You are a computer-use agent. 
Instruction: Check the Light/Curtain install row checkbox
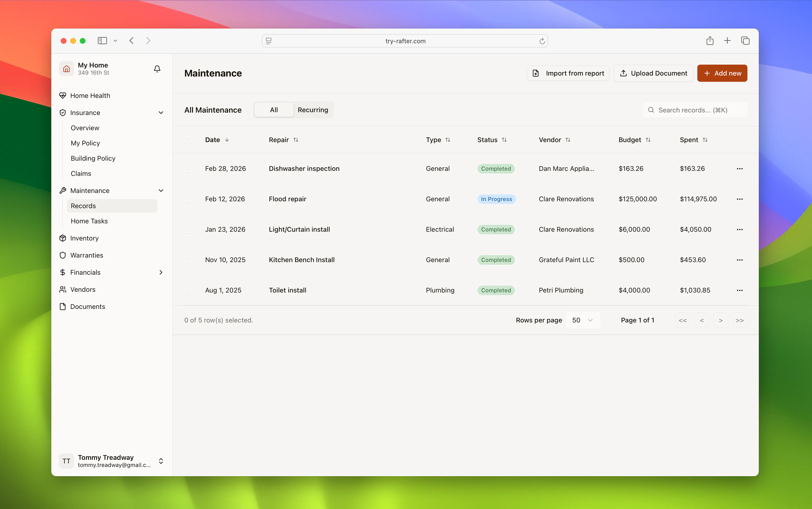click(x=188, y=230)
